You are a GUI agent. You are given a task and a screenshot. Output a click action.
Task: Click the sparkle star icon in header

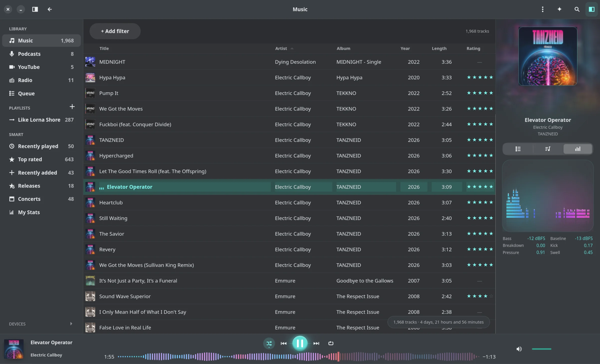click(559, 9)
